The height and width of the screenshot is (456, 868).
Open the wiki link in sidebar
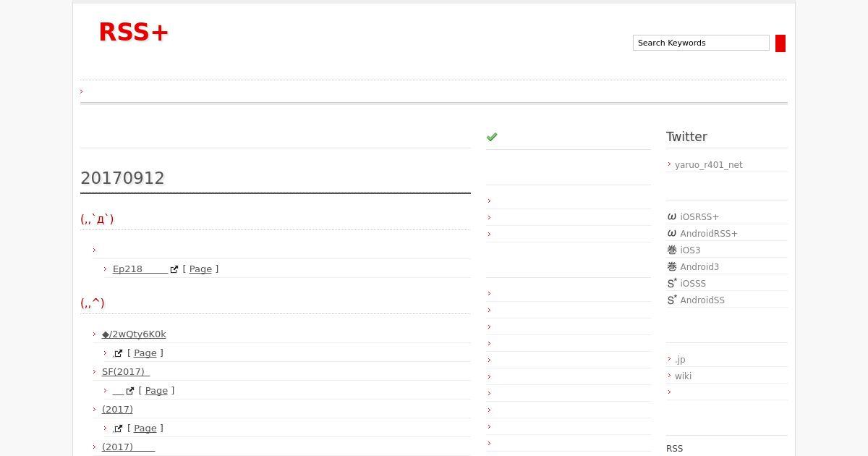click(683, 376)
